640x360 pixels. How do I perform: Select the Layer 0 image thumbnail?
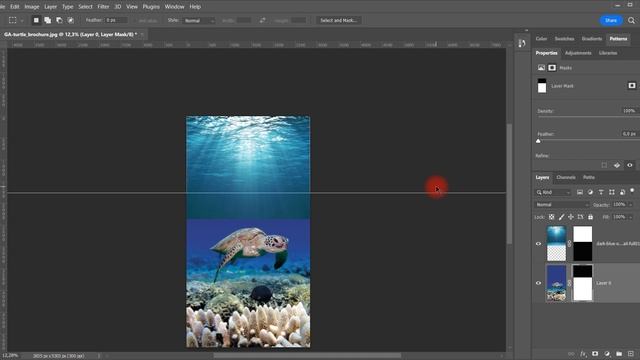(x=556, y=282)
